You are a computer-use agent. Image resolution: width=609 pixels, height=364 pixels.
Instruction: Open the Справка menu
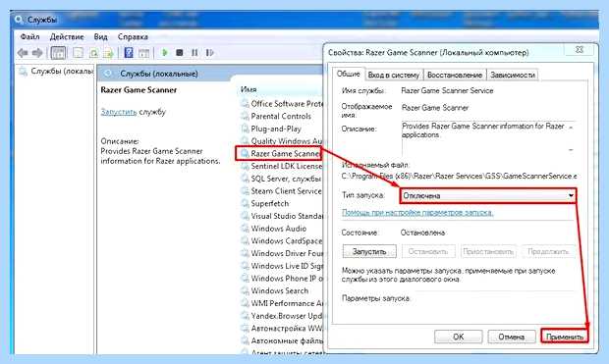[x=133, y=37]
